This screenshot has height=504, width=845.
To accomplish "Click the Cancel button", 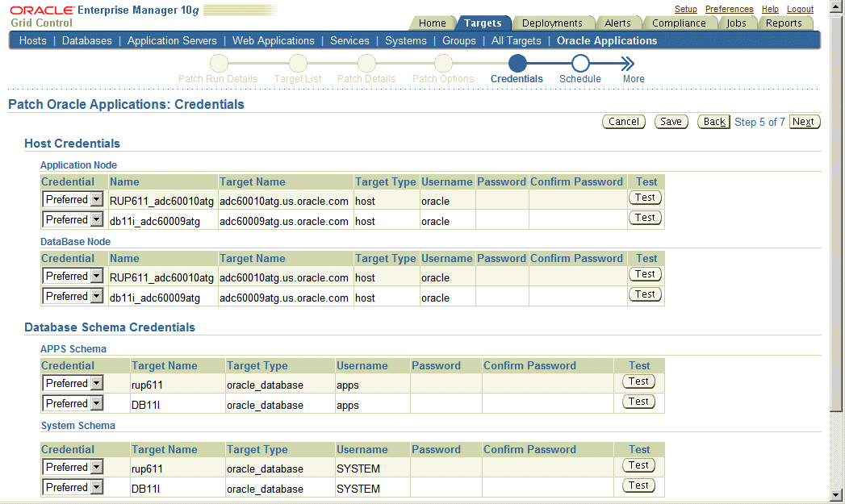I will tap(624, 122).
